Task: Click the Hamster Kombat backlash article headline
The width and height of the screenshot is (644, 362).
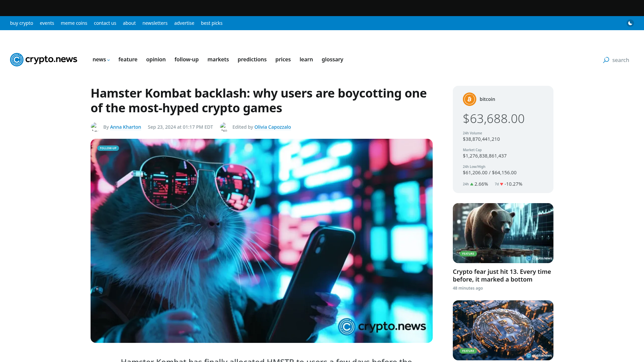Action: (259, 101)
